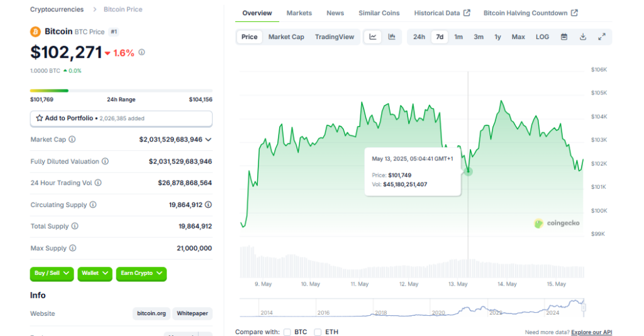644x336 pixels.
Task: Open the Buy / Sell dropdown
Action: [x=52, y=273]
